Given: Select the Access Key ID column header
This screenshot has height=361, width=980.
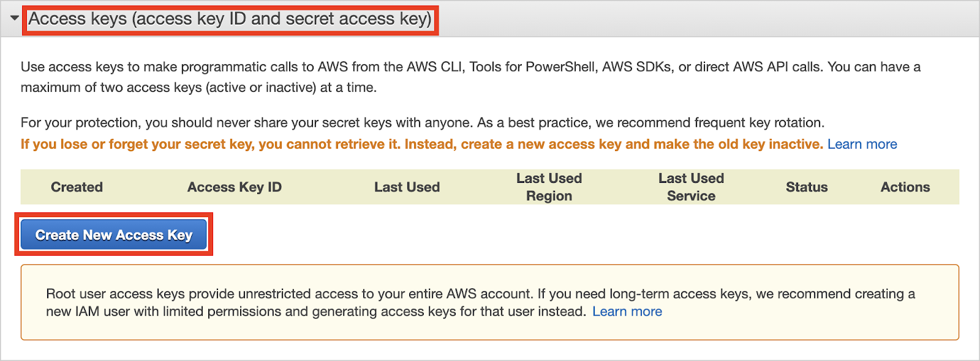Looking at the screenshot, I should (234, 187).
